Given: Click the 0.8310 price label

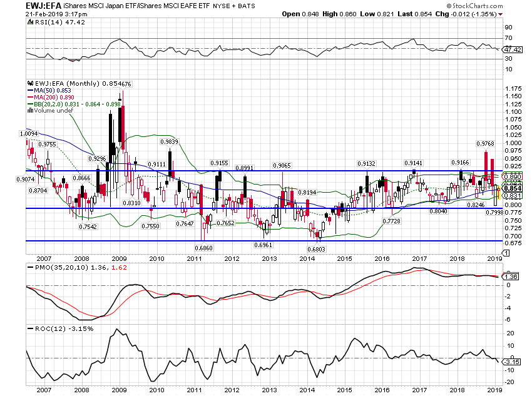Looking at the screenshot, I should pos(131,203).
